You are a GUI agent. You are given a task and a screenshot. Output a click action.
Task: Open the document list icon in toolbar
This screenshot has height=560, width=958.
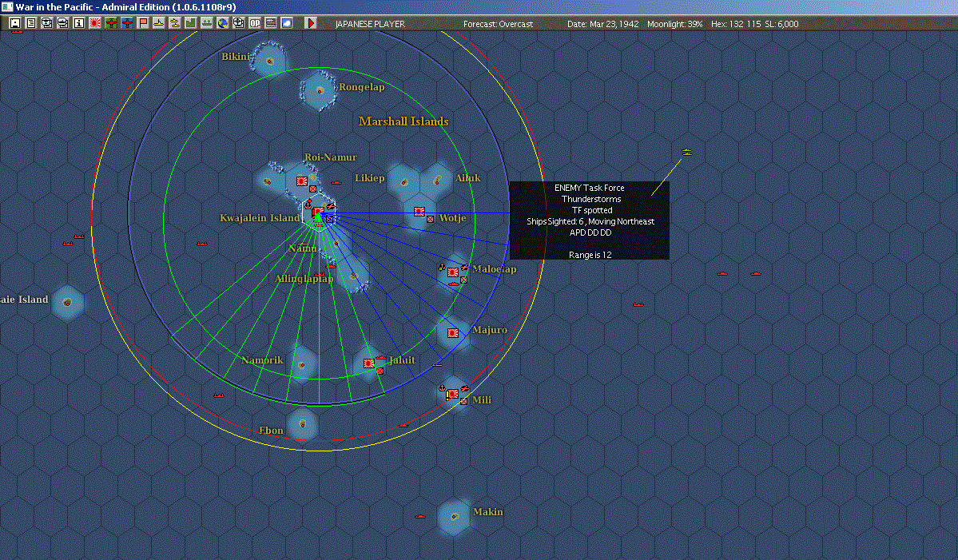pyautogui.click(x=31, y=23)
